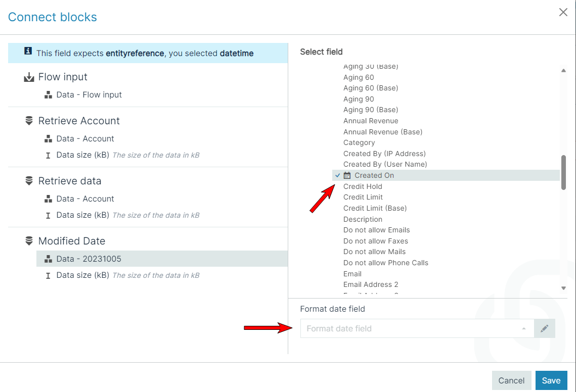Viewport: 576px width, 392px height.
Task: Choose the Annual Revenue field
Action: [x=371, y=121]
